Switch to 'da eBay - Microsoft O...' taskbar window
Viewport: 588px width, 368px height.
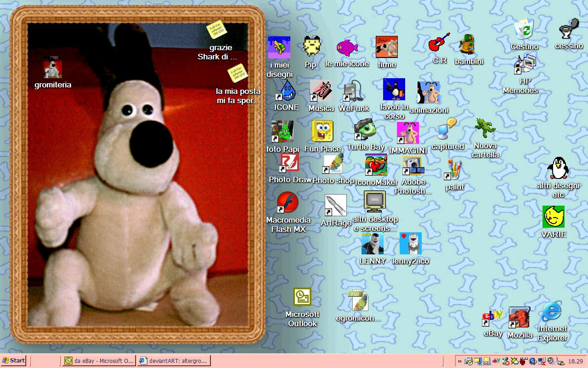99,361
